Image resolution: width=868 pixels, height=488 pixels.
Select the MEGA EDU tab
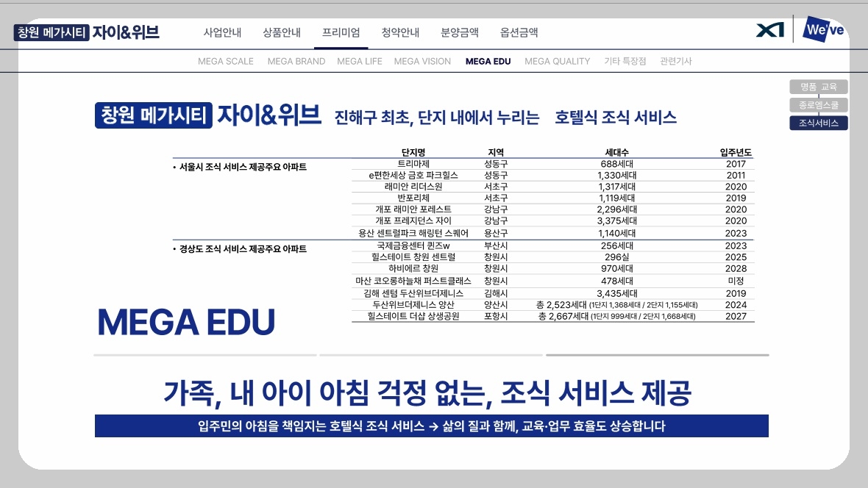point(488,62)
